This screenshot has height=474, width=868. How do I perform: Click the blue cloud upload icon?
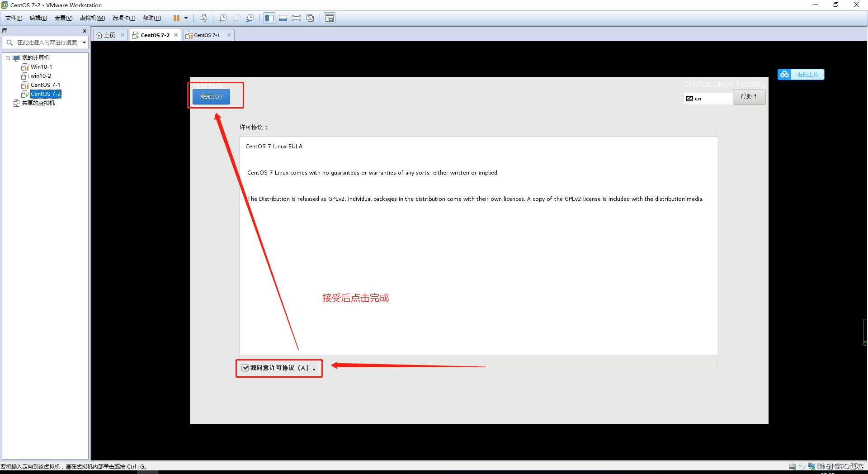pyautogui.click(x=784, y=74)
